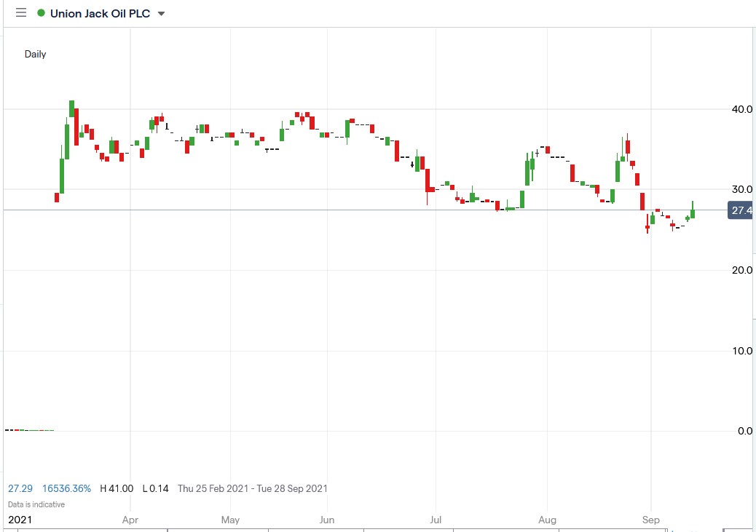
Task: Click the green market status dot
Action: point(42,12)
